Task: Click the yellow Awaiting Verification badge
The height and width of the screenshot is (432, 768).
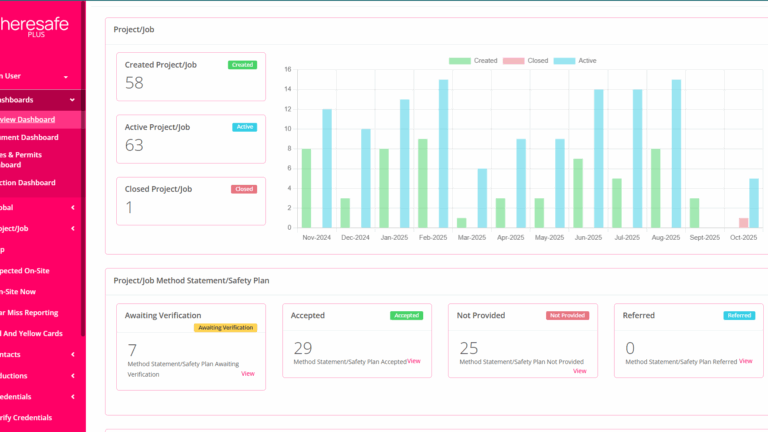Action: pyautogui.click(x=225, y=327)
